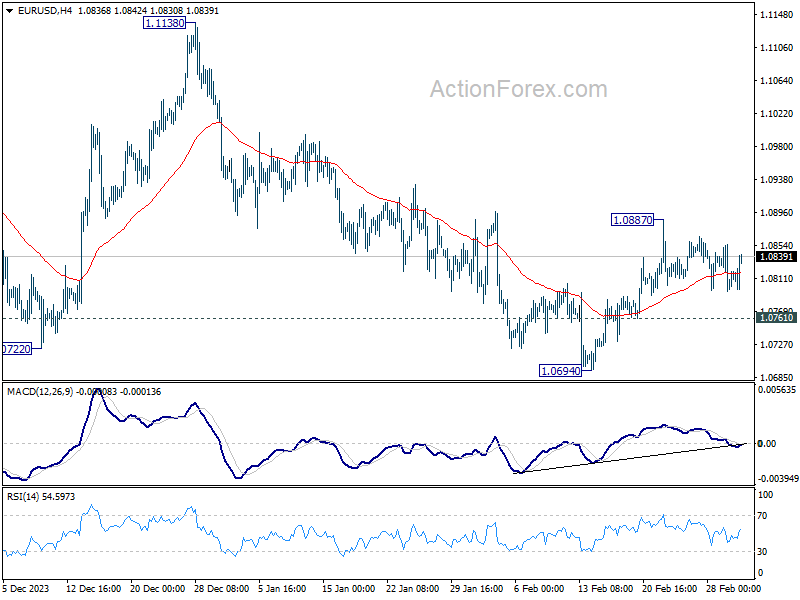
Task: Click the 1.08110 price axis value
Action: pyautogui.click(x=777, y=279)
